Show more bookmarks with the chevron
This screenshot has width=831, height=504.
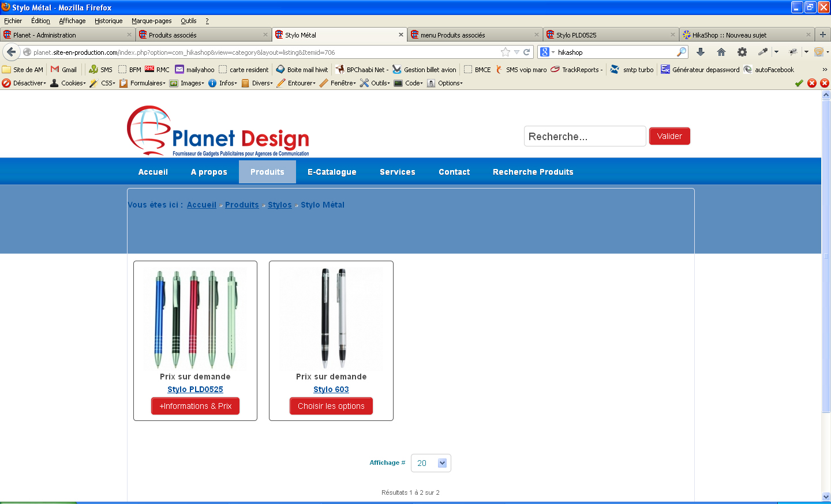point(825,69)
